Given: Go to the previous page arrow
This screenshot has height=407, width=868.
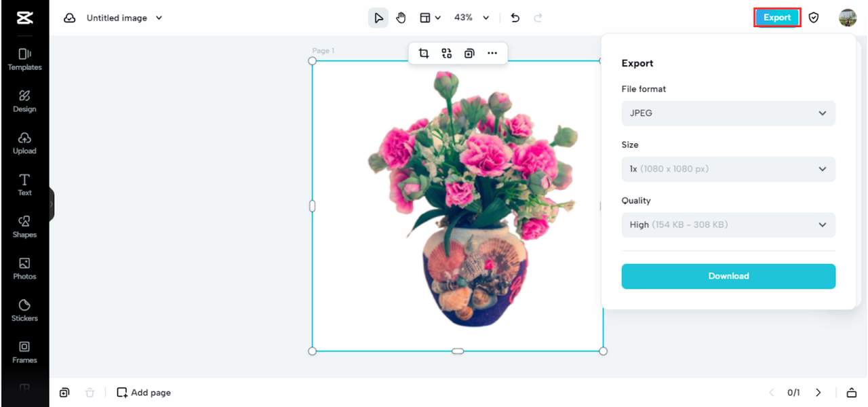Looking at the screenshot, I should [x=772, y=393].
